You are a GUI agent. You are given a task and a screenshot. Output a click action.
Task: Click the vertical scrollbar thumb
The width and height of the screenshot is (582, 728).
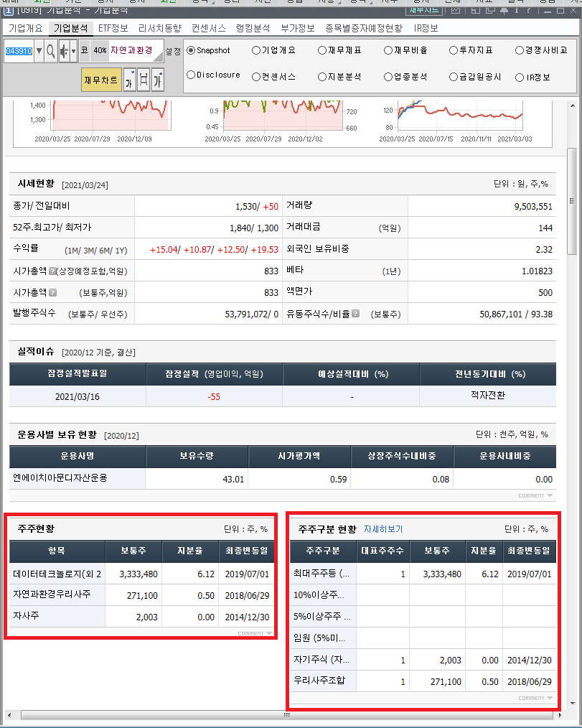[x=573, y=201]
